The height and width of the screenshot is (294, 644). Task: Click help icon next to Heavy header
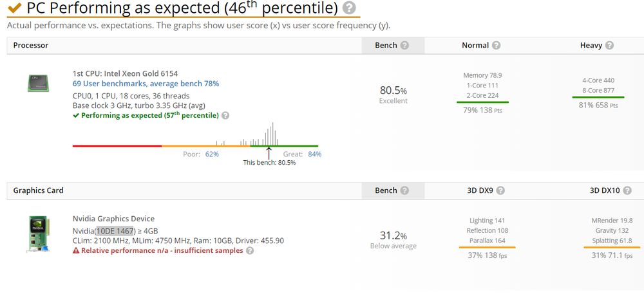609,46
